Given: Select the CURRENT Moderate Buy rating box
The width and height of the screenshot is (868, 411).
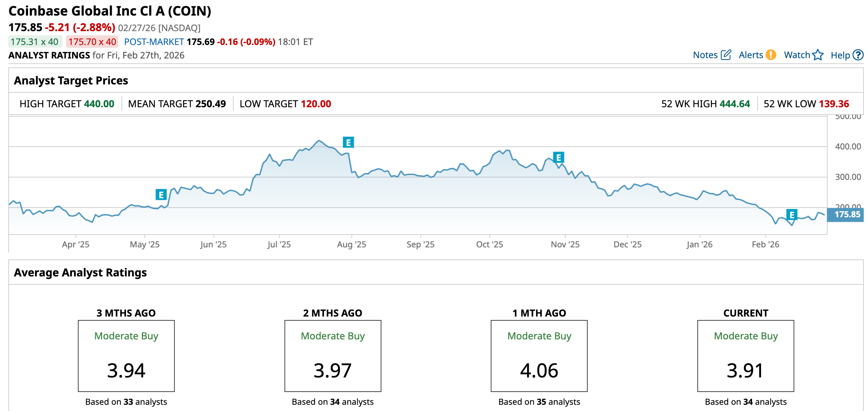Looking at the screenshot, I should pos(745,356).
